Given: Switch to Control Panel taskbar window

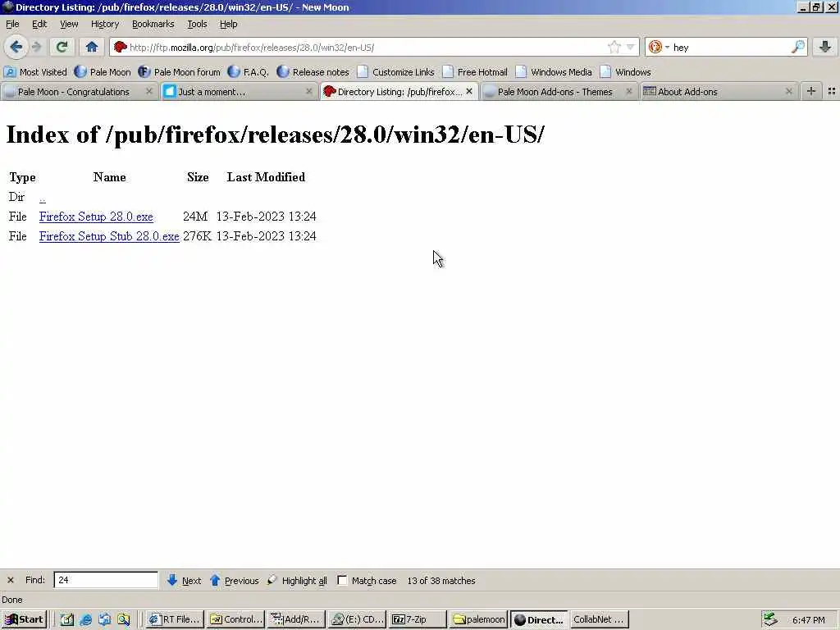Looking at the screenshot, I should tap(236, 620).
